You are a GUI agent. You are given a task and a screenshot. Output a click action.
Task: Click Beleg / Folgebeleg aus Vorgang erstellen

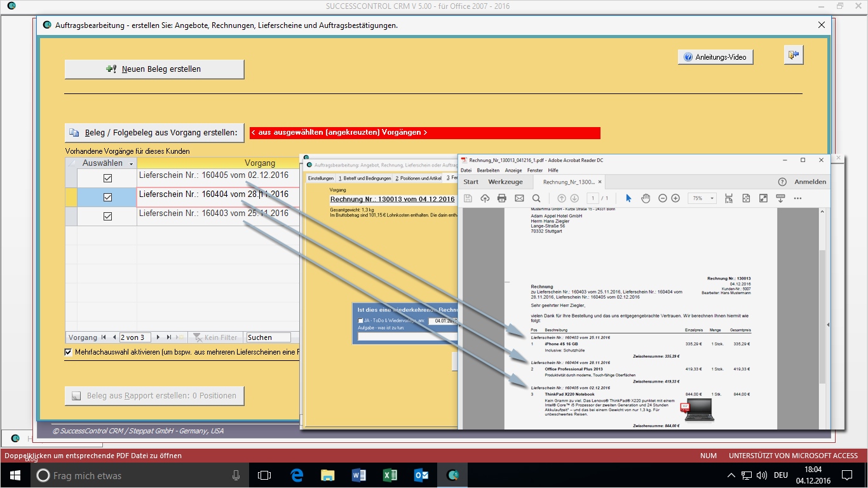[154, 132]
